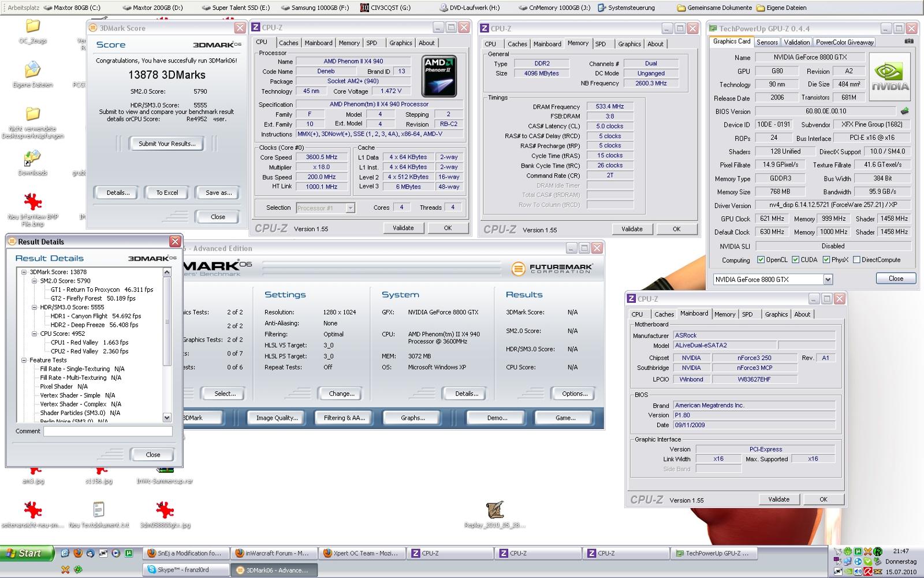Click the Start button

pos(27,553)
